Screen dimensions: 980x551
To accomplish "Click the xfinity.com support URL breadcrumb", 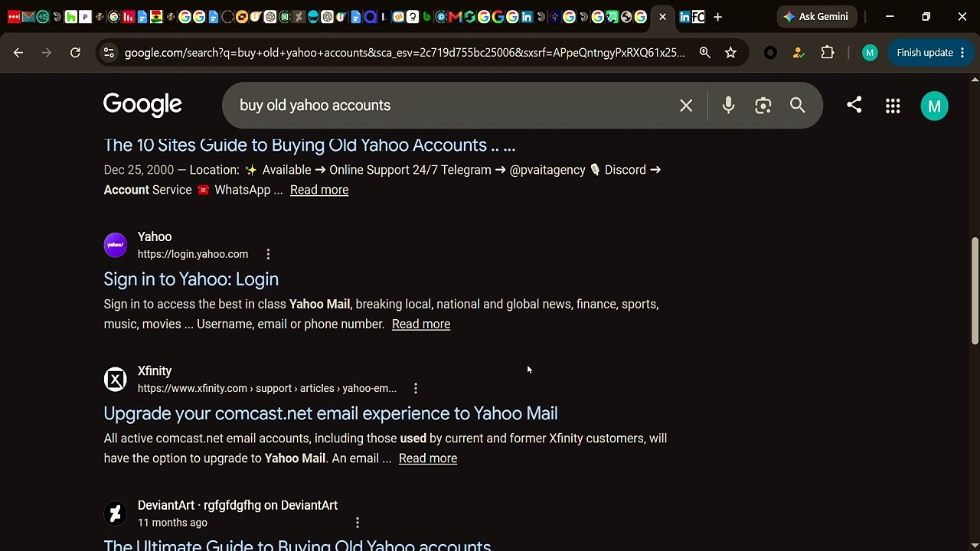I will [267, 389].
